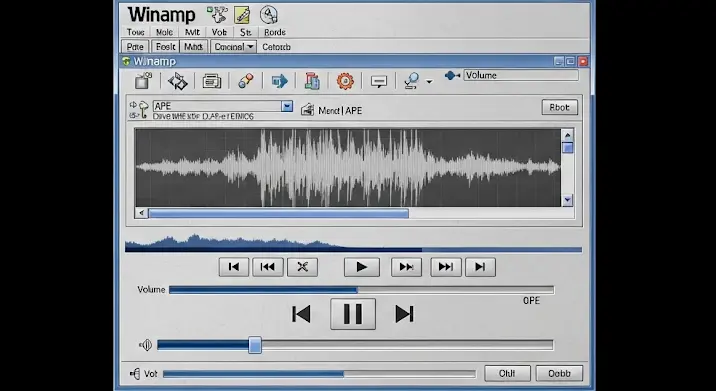Image resolution: width=716 pixels, height=391 pixels.
Task: Open the small arrow beside magnifier icon
Action: [x=429, y=82]
